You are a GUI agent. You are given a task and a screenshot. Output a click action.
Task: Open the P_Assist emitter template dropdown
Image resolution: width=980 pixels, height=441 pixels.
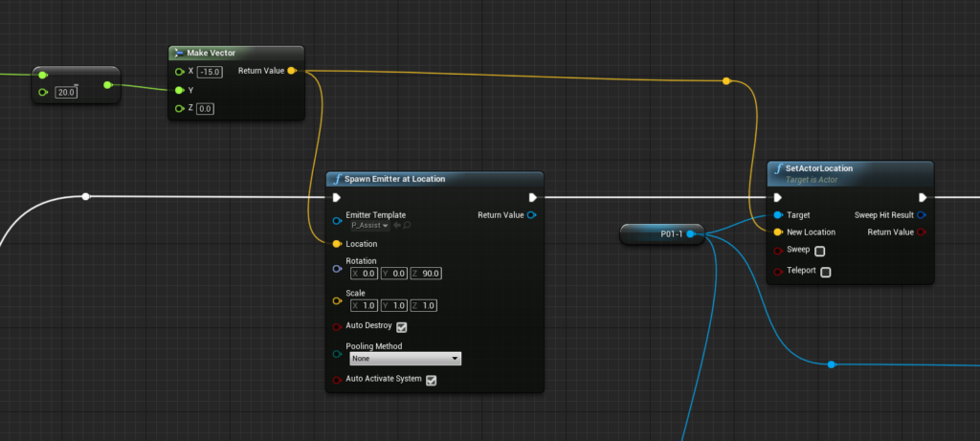pos(370,226)
